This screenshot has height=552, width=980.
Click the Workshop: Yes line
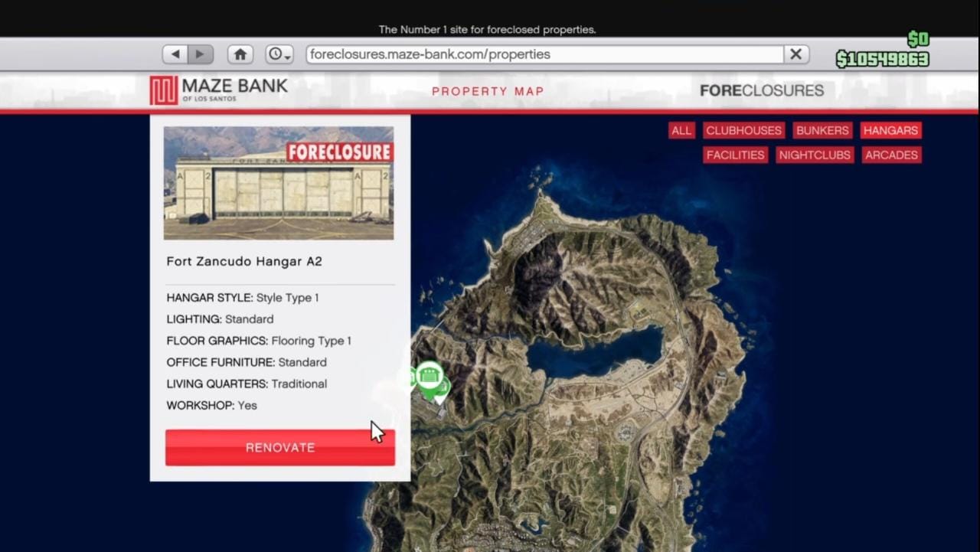pyautogui.click(x=211, y=405)
